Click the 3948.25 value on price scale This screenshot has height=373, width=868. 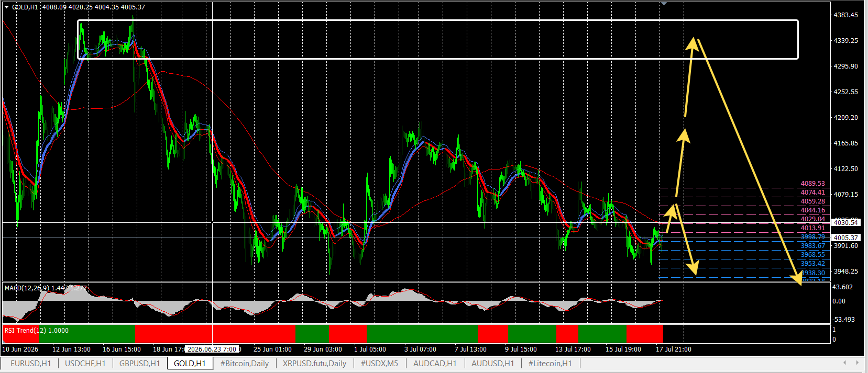pyautogui.click(x=846, y=272)
